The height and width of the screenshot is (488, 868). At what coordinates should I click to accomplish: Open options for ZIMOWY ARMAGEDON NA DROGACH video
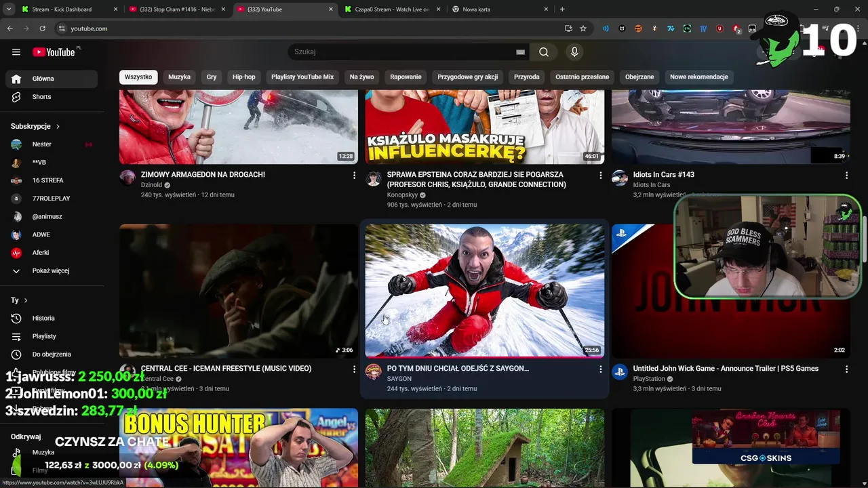click(x=354, y=176)
